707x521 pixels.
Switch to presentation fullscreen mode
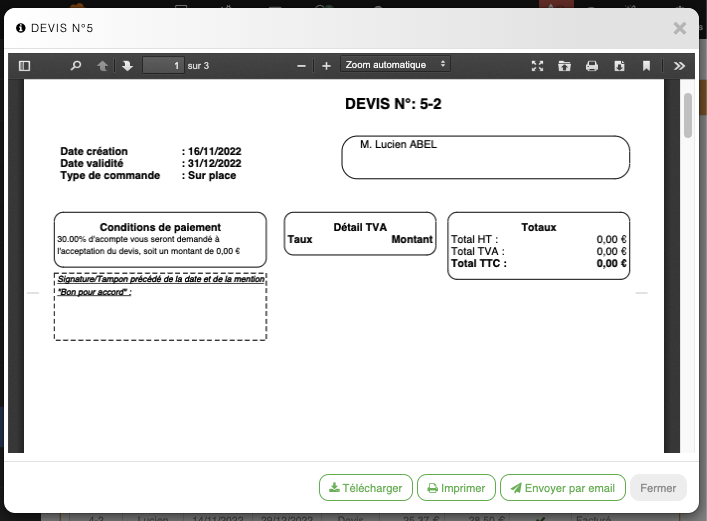coord(537,66)
